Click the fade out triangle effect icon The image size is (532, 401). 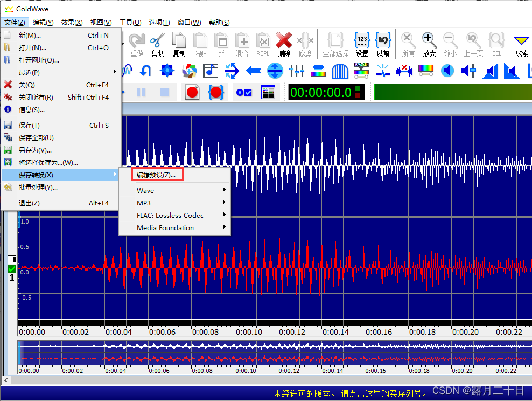pos(512,71)
